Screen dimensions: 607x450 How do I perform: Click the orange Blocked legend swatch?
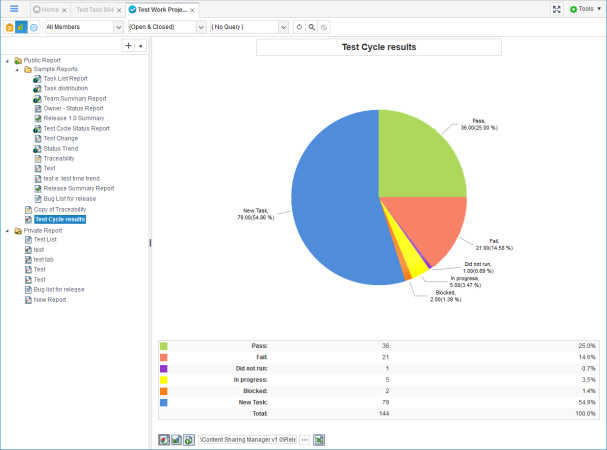point(164,391)
